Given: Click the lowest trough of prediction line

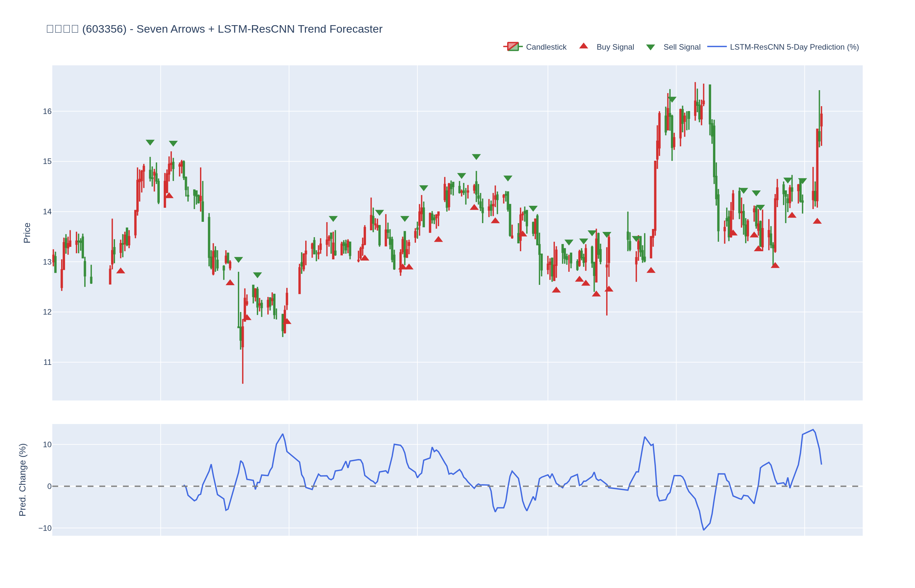Looking at the screenshot, I should (x=704, y=530).
